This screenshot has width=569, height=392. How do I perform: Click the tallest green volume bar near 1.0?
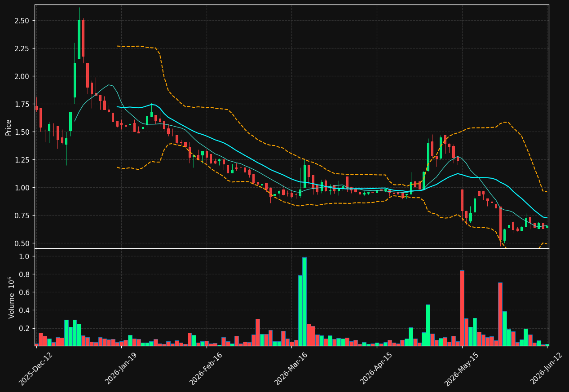(x=304, y=302)
